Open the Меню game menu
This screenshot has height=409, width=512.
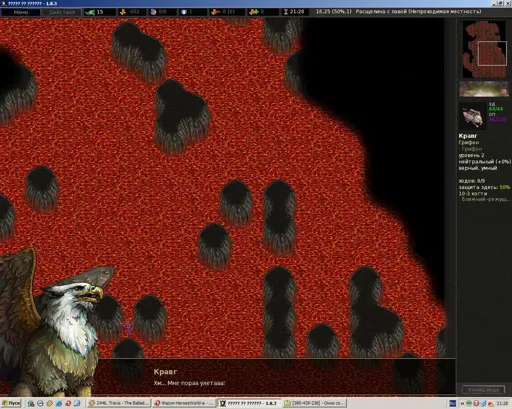[x=21, y=12]
